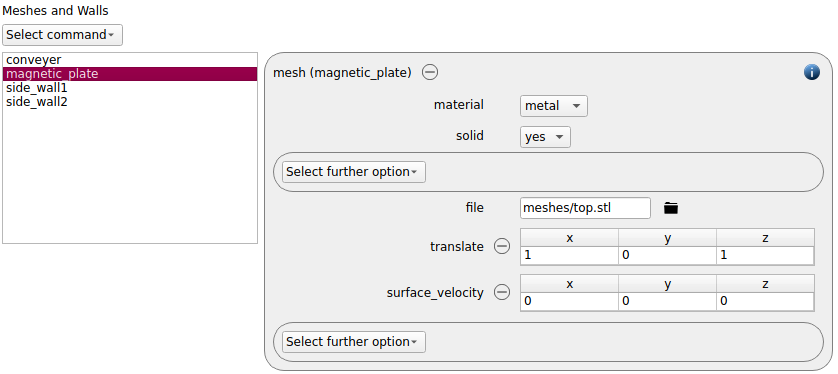Click the translate x value cell

point(570,255)
